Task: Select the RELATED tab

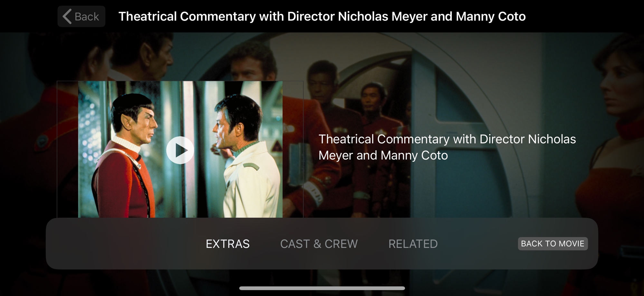Action: pos(413,244)
